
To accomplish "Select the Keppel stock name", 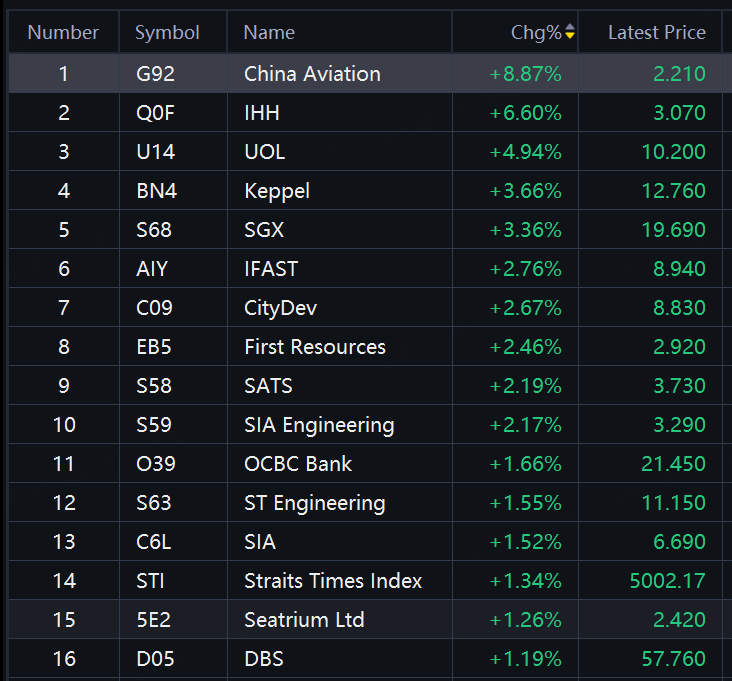I will (277, 191).
